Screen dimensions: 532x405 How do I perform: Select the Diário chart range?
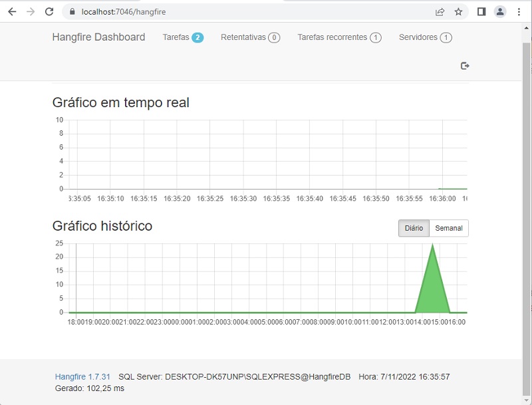414,228
